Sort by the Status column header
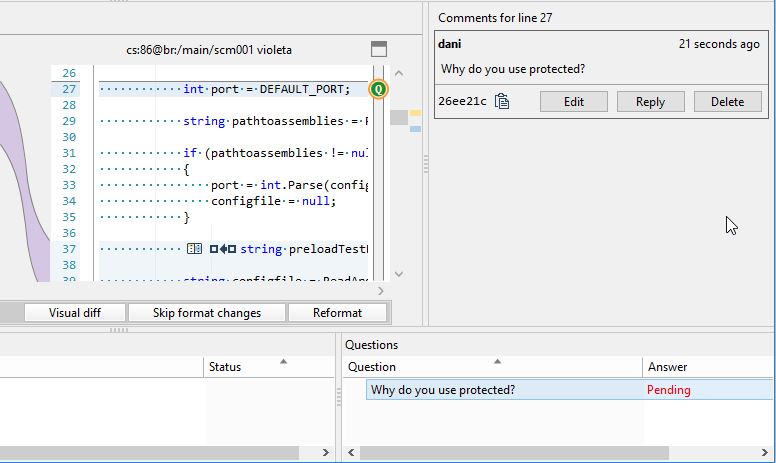Viewport: 776px width, 463px height. pyautogui.click(x=269, y=367)
